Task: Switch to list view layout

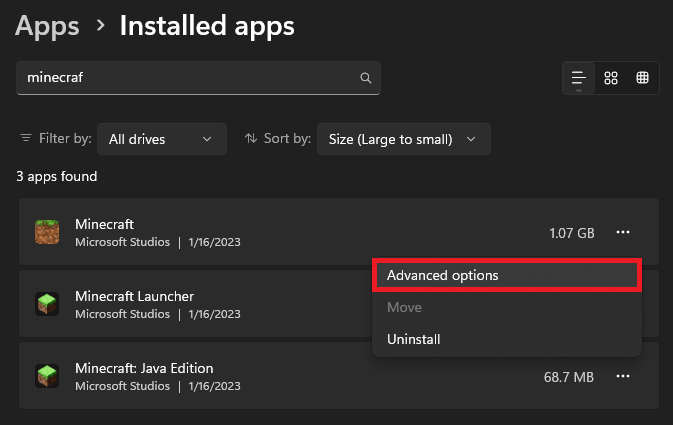Action: pos(579,78)
